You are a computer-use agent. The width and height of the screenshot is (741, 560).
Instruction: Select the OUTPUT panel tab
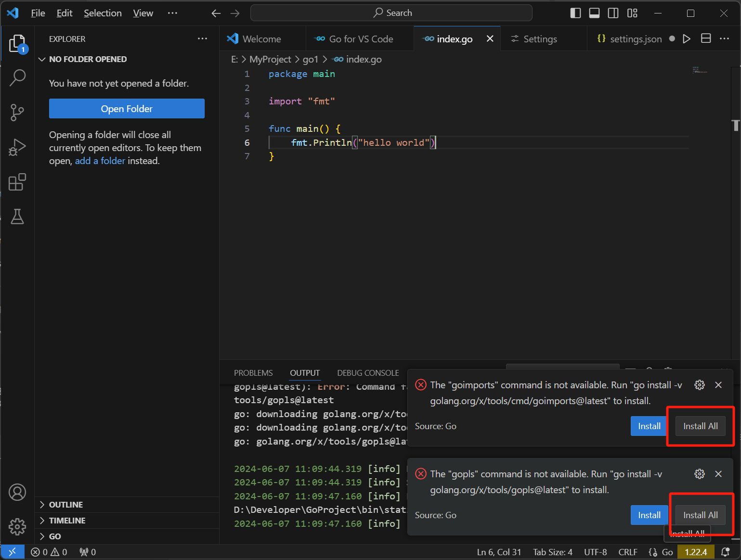click(x=305, y=373)
